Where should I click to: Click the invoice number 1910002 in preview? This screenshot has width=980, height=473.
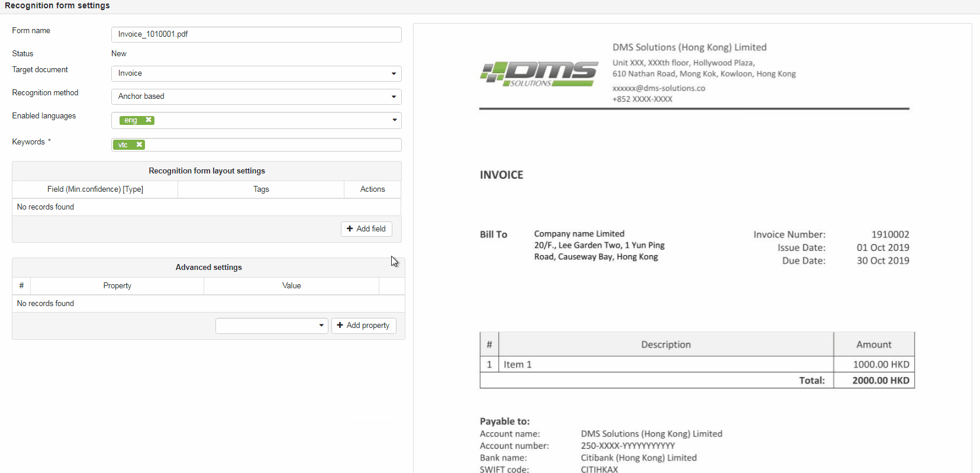click(889, 234)
